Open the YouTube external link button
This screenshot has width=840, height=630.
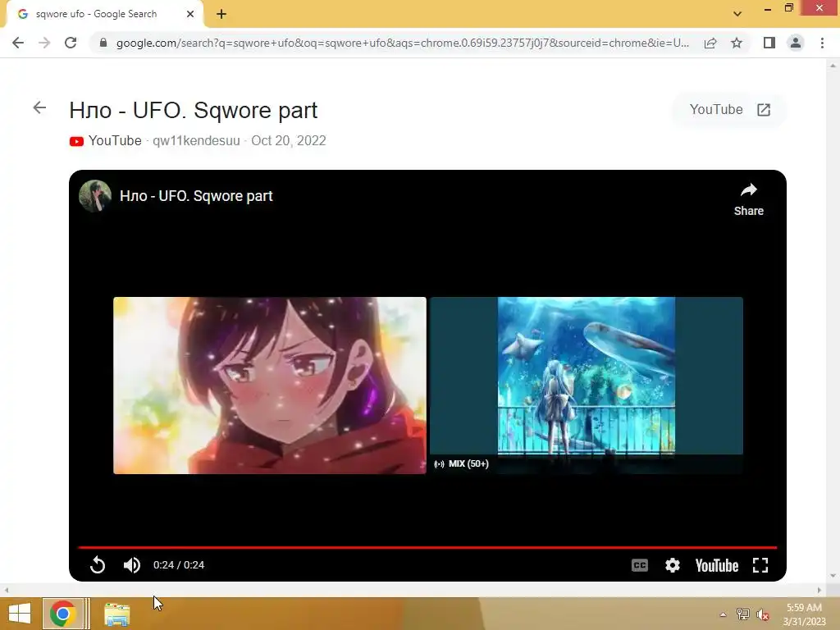[729, 110]
